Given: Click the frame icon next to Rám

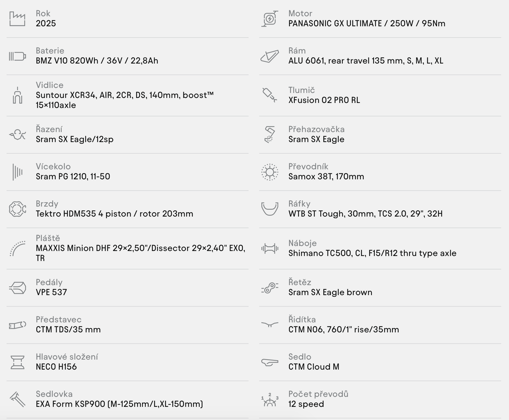Looking at the screenshot, I should pyautogui.click(x=270, y=56).
